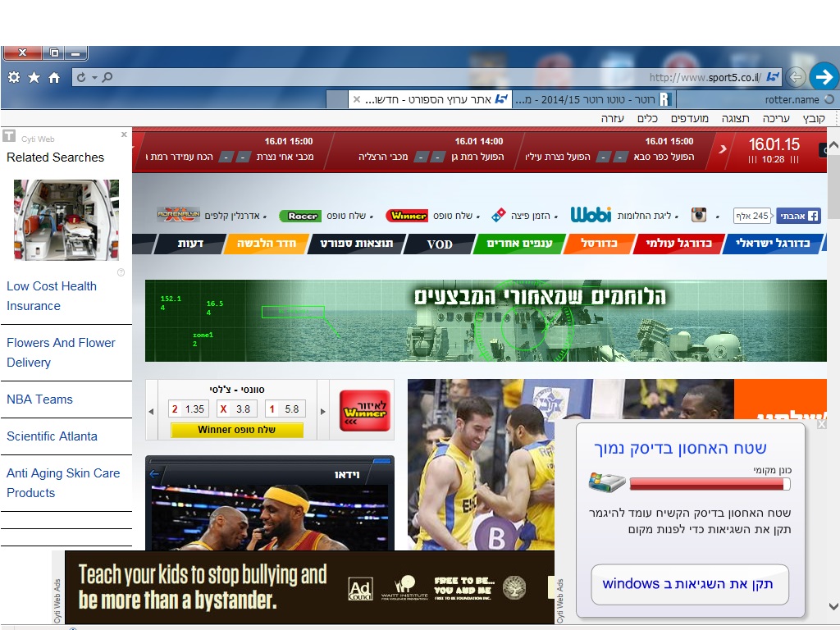
Task: Open browser settings gear icon
Action: coord(13,77)
